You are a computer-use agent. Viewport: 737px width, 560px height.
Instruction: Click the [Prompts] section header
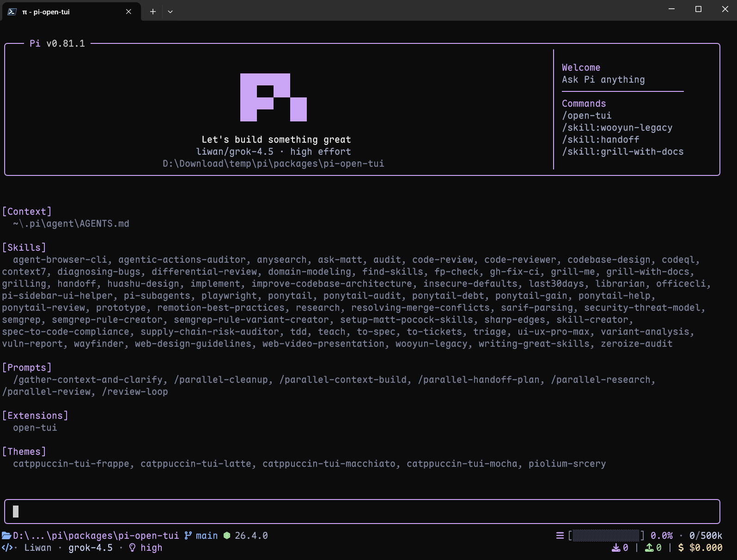[27, 367]
